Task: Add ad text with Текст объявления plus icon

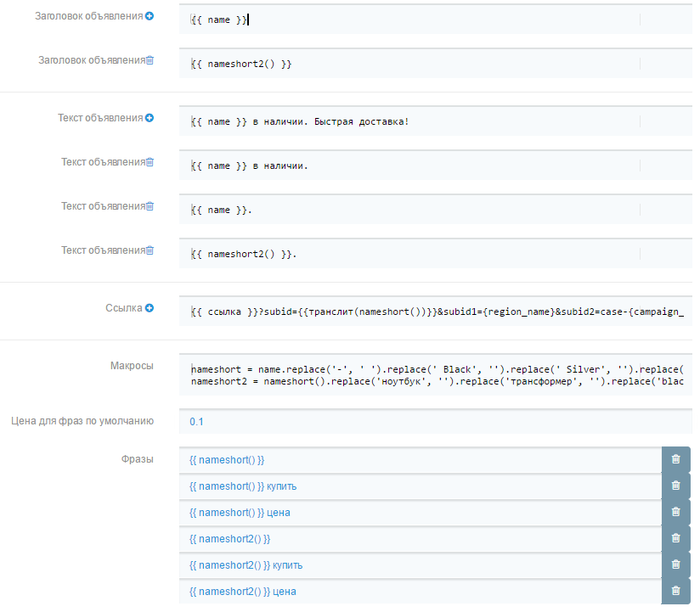Action: tap(150, 118)
